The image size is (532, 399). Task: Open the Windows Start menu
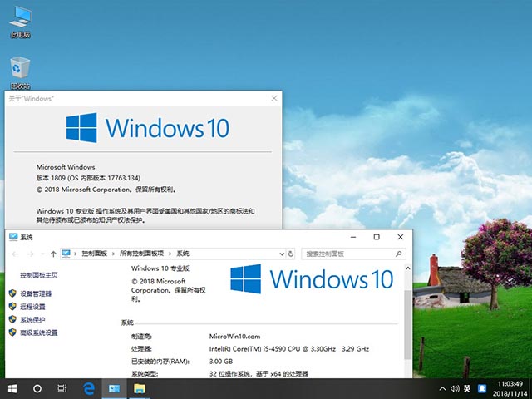12,388
